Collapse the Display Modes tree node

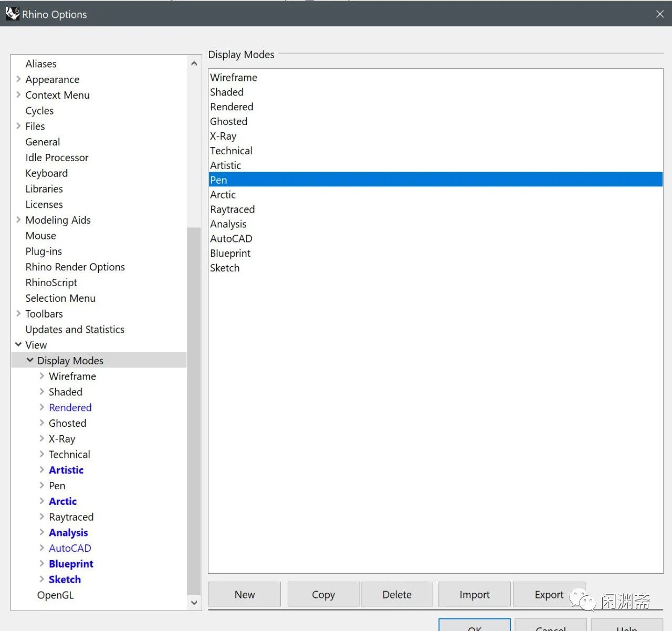click(30, 361)
